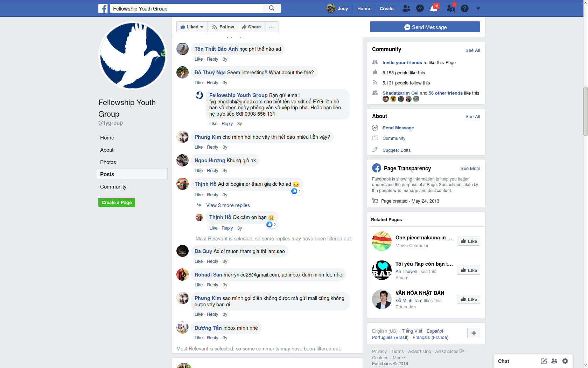Open the account menu caret at top right

coord(478,8)
